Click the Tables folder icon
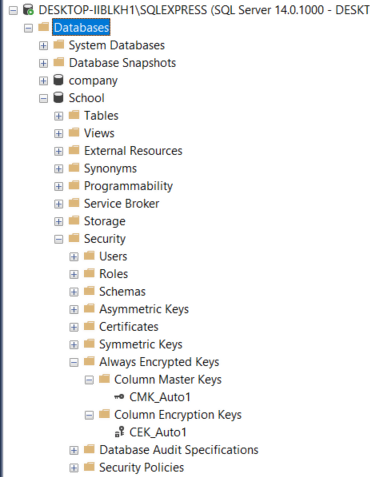The width and height of the screenshot is (370, 477). click(74, 115)
